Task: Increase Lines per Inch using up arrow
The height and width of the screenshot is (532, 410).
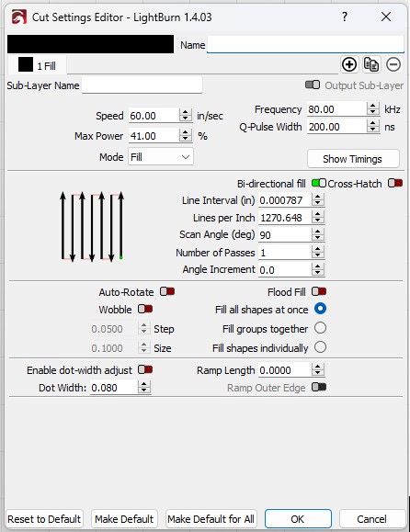Action: [x=318, y=214]
